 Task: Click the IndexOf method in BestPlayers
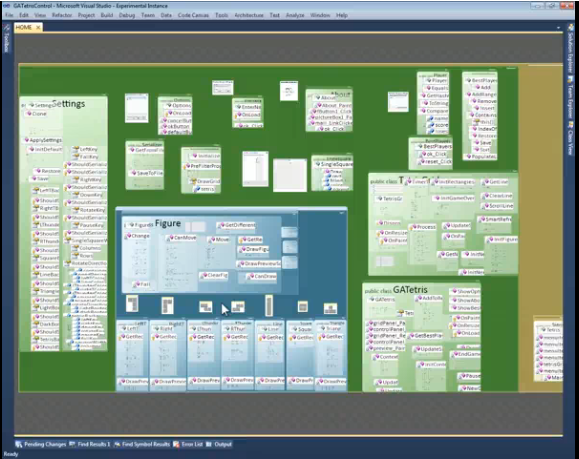[x=484, y=129]
